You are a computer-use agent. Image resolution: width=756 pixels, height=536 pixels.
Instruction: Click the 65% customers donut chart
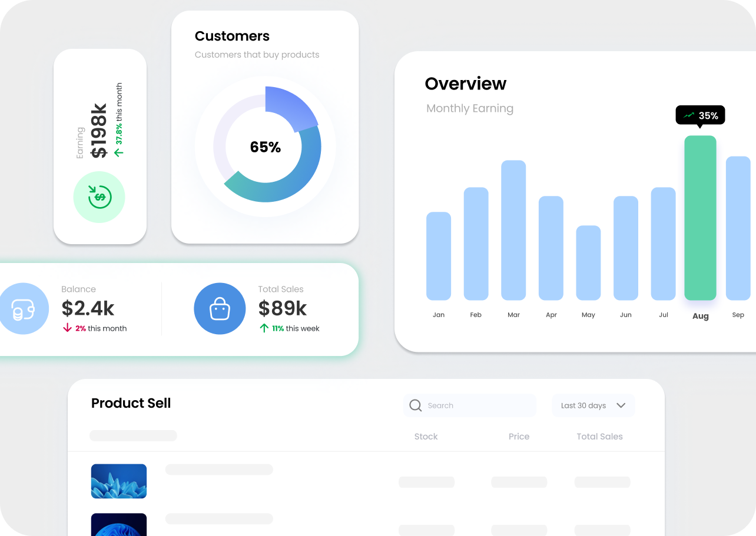(266, 147)
